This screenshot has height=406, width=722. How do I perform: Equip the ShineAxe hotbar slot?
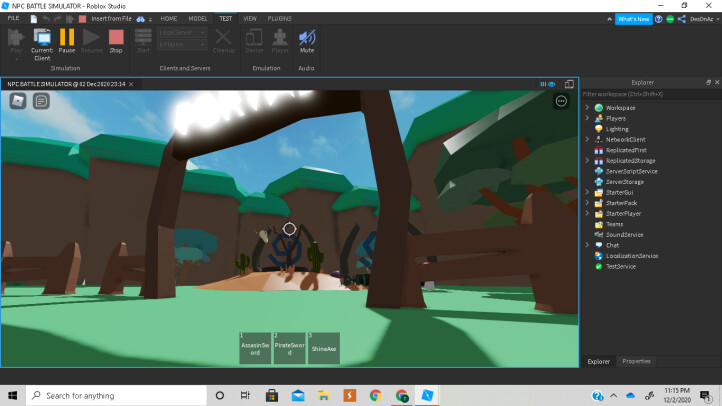click(324, 348)
